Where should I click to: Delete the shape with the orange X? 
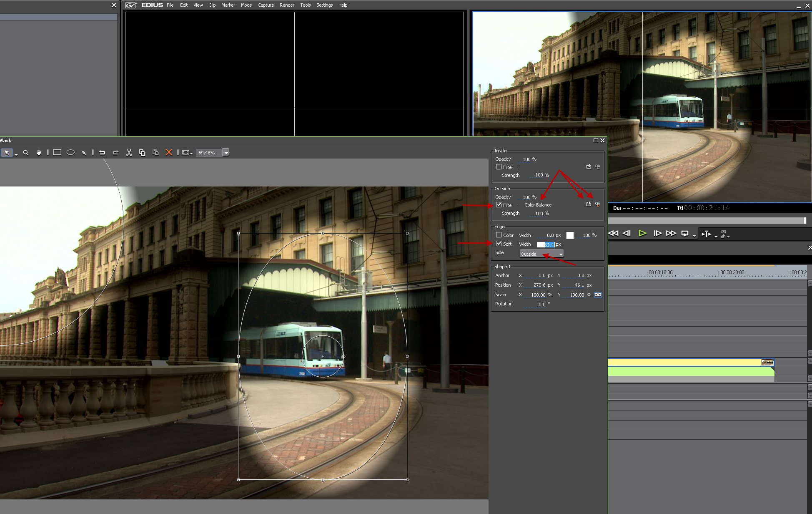[169, 153]
